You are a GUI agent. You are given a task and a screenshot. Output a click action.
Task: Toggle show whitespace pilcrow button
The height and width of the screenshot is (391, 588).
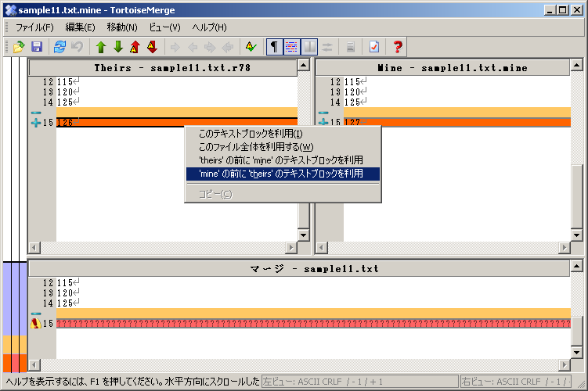[275, 47]
